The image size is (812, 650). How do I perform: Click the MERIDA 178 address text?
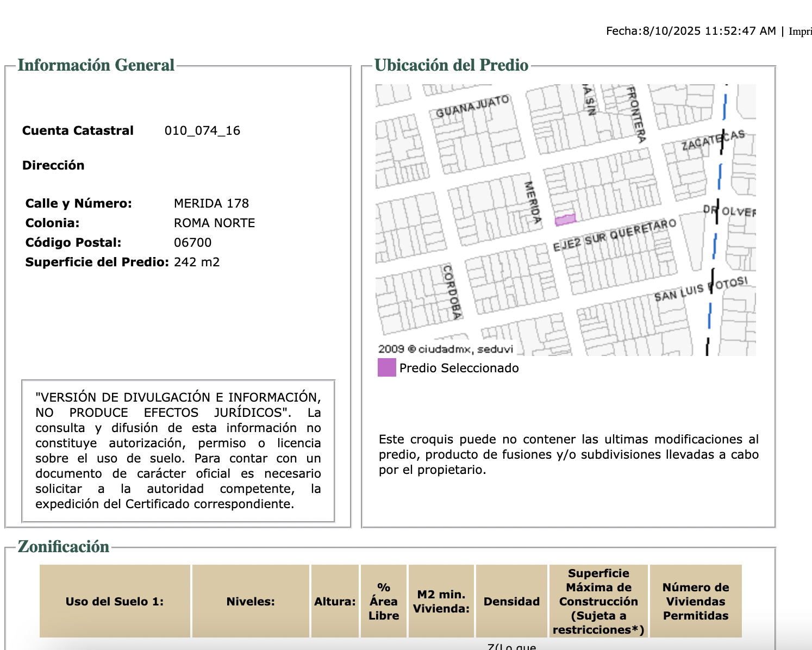tap(211, 203)
